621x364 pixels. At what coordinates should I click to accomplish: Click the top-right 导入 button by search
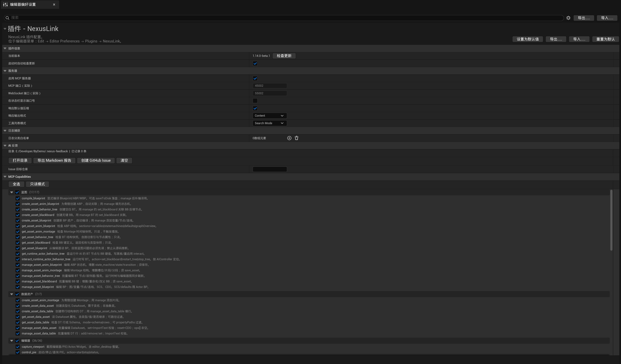tap(607, 18)
